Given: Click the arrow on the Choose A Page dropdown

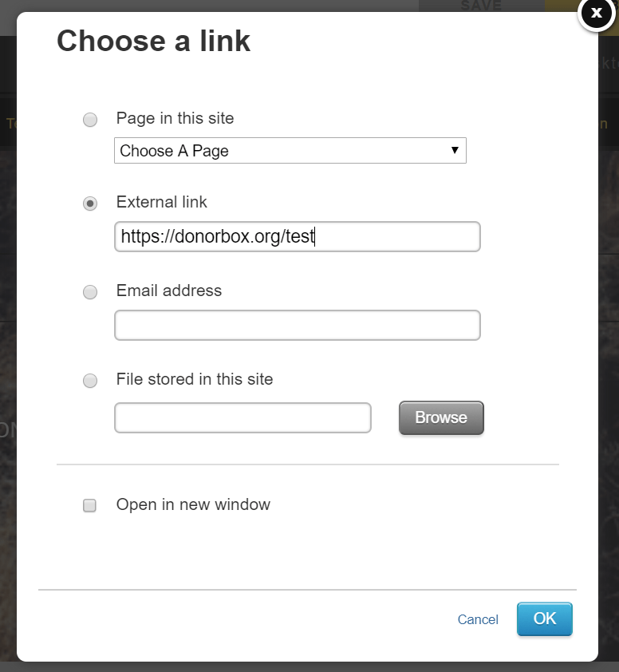Looking at the screenshot, I should coord(455,150).
